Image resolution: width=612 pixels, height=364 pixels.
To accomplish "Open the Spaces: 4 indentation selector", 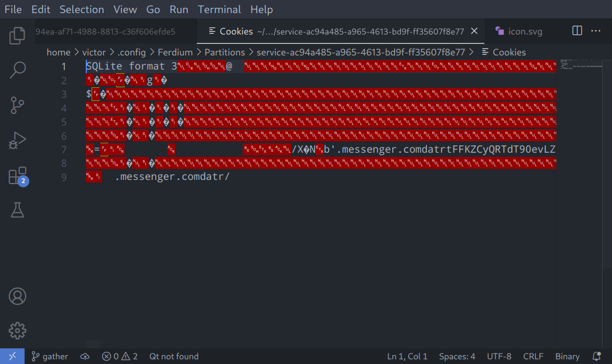I will click(457, 356).
